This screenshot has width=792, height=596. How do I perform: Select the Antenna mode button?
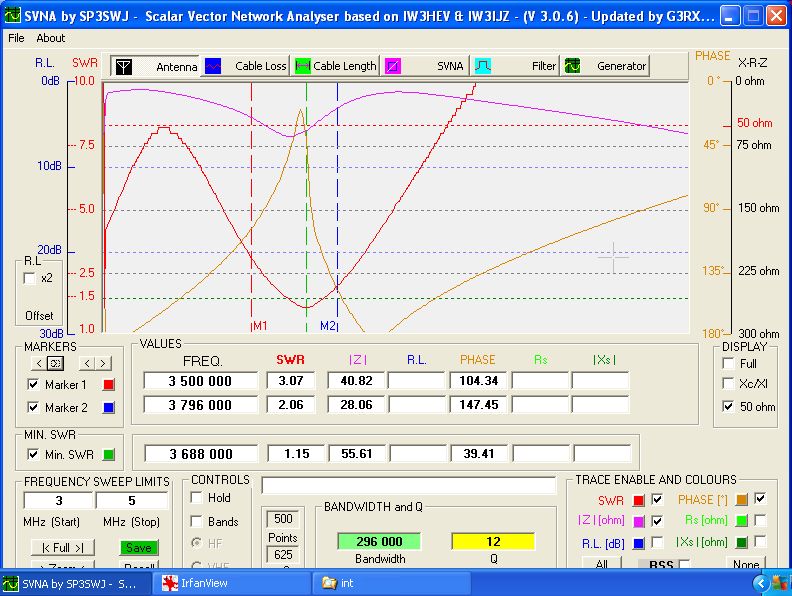155,66
